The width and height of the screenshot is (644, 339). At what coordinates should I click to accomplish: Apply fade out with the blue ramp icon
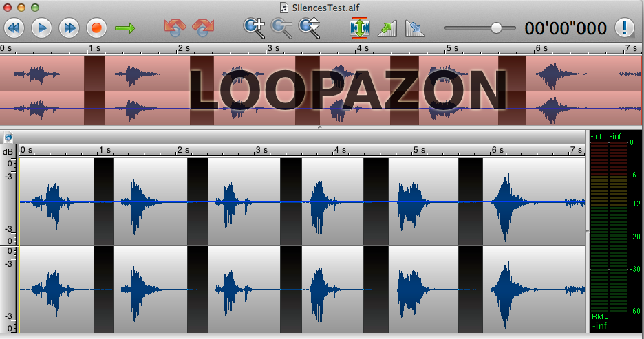415,28
